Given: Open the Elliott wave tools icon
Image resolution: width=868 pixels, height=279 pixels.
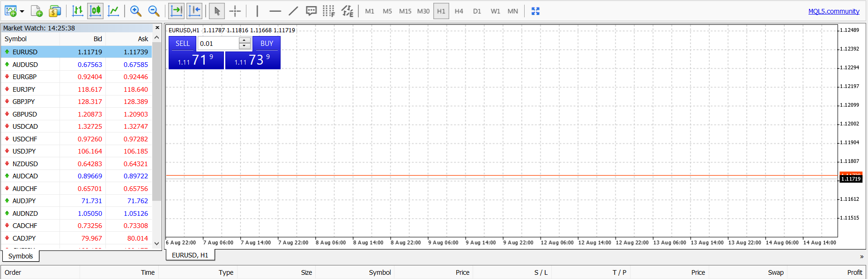Looking at the screenshot, I should click(x=347, y=11).
